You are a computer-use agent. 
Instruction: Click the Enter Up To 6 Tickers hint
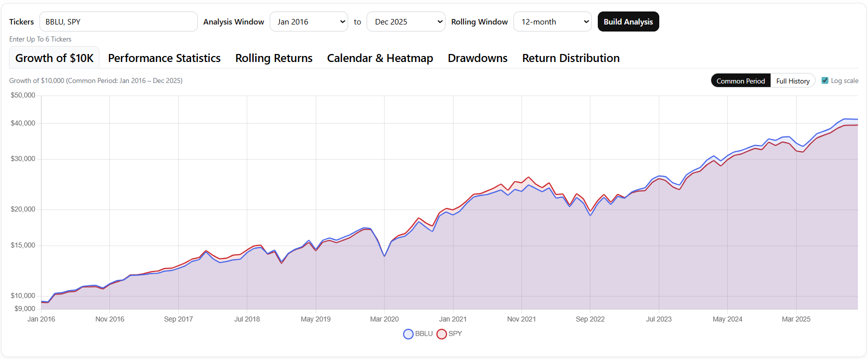pyautogui.click(x=40, y=39)
